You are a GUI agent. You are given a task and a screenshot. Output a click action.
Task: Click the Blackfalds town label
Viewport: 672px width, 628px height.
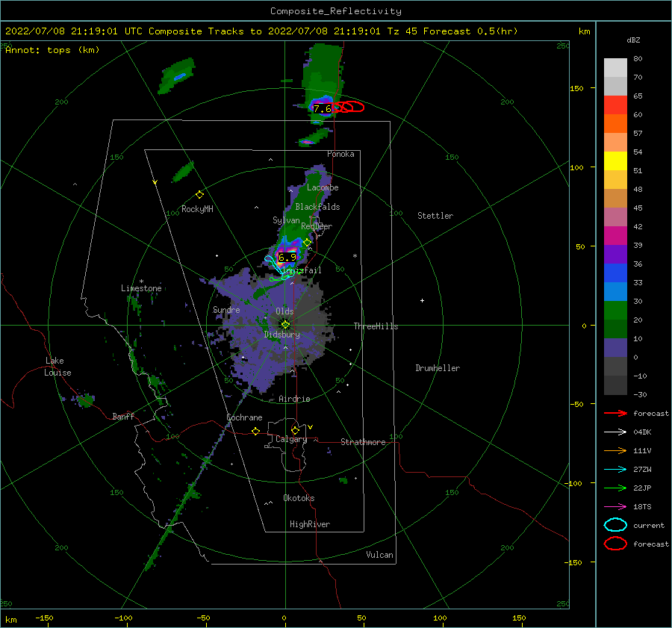317,207
